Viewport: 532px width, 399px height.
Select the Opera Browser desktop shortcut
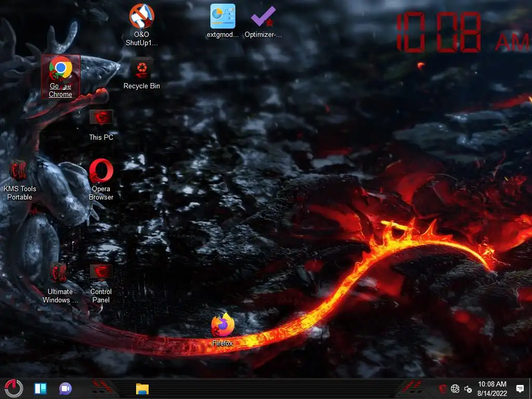[x=101, y=179]
